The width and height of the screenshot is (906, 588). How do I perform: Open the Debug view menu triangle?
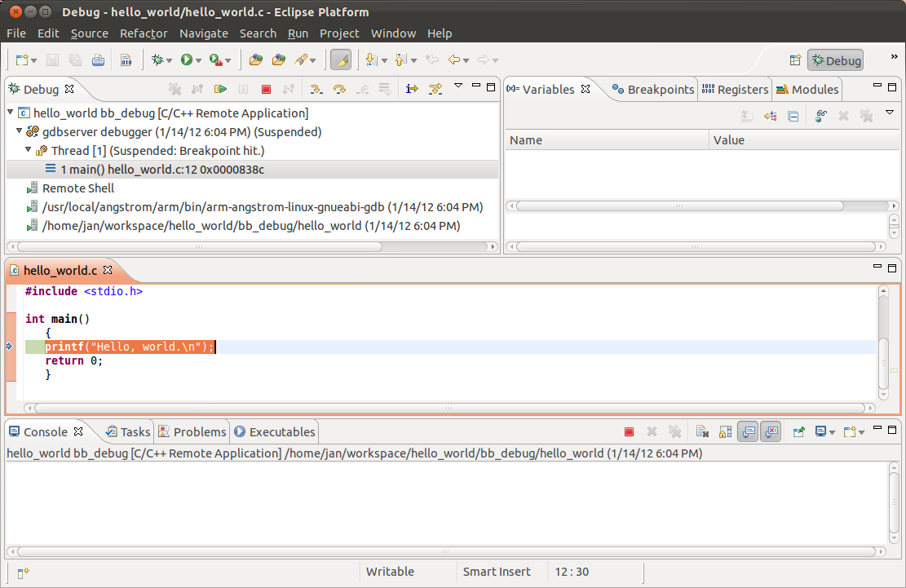coord(458,86)
